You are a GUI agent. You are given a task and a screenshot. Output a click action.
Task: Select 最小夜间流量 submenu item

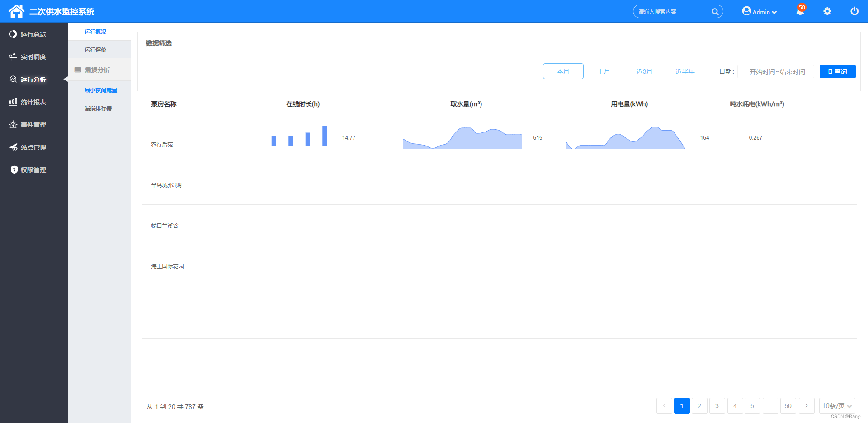point(99,90)
